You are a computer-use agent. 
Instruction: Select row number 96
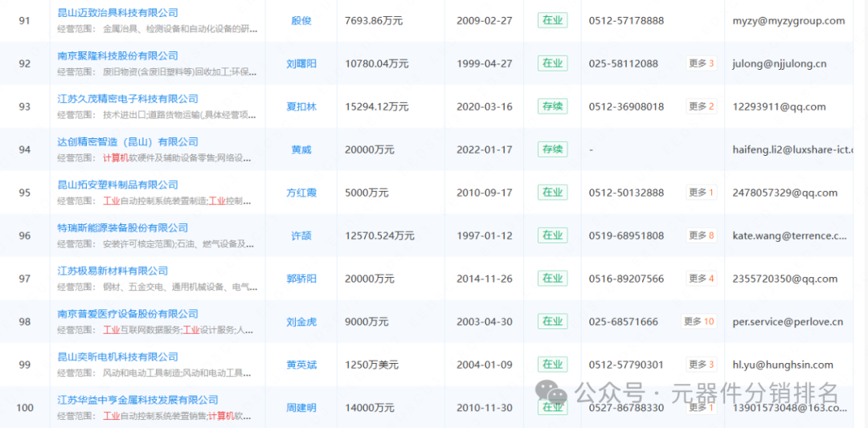coord(25,236)
